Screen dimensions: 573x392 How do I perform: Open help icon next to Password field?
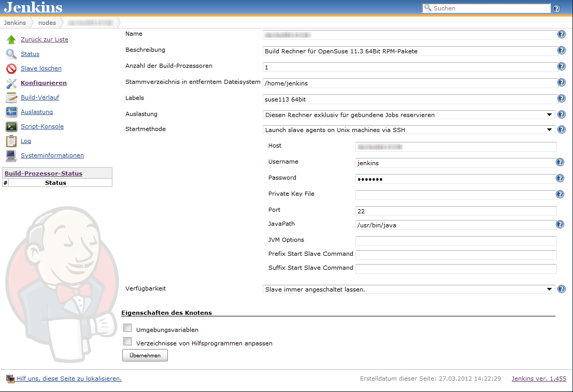pyautogui.click(x=560, y=178)
